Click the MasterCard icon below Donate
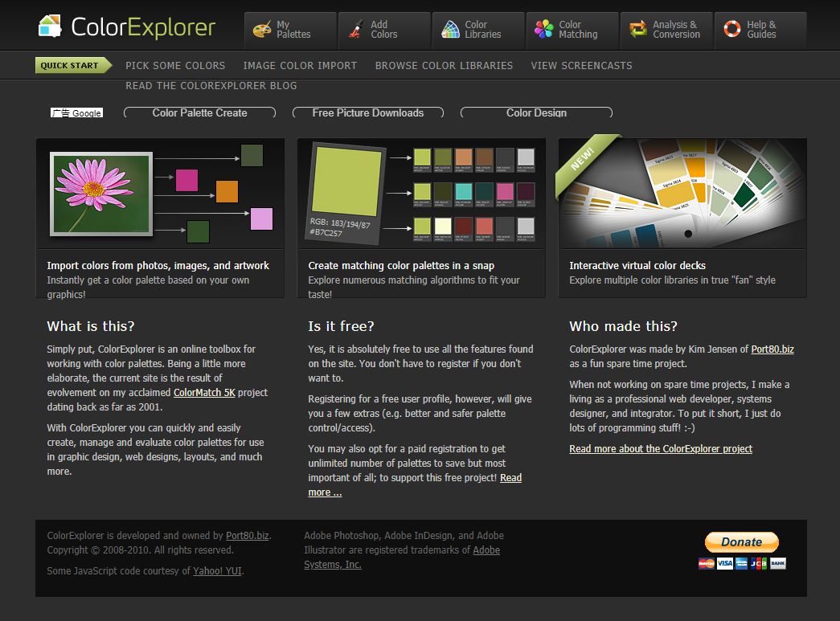The height and width of the screenshot is (621, 840). (x=707, y=563)
